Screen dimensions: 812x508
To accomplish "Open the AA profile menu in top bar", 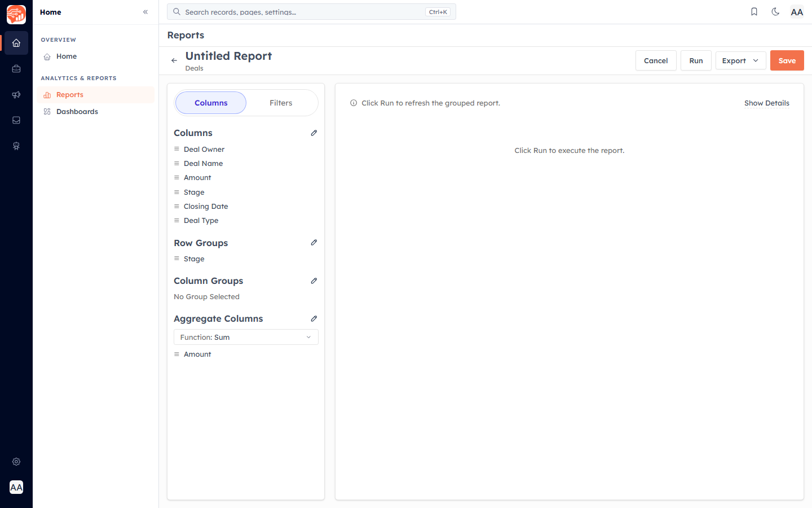I will click(x=797, y=12).
